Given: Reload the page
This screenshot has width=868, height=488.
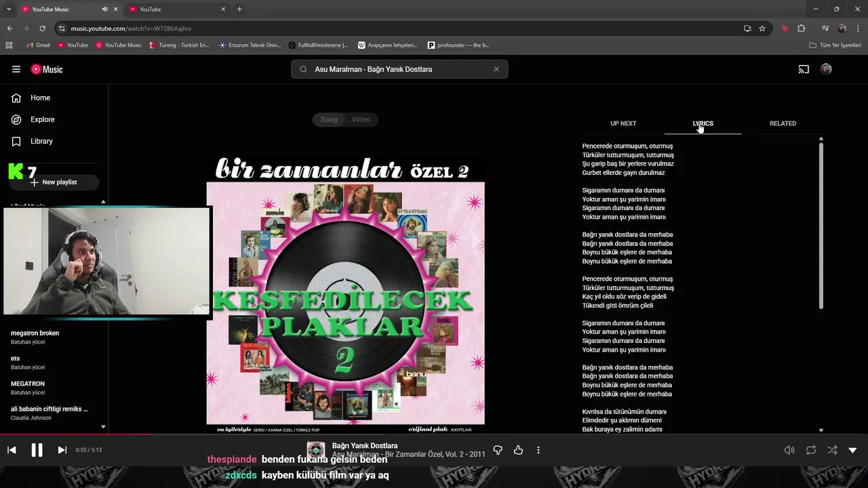Looking at the screenshot, I should (42, 28).
